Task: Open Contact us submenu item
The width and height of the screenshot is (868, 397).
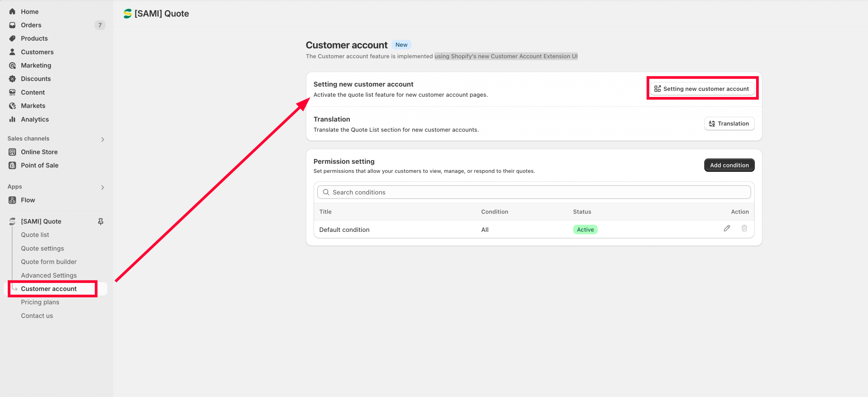Action: [37, 316]
